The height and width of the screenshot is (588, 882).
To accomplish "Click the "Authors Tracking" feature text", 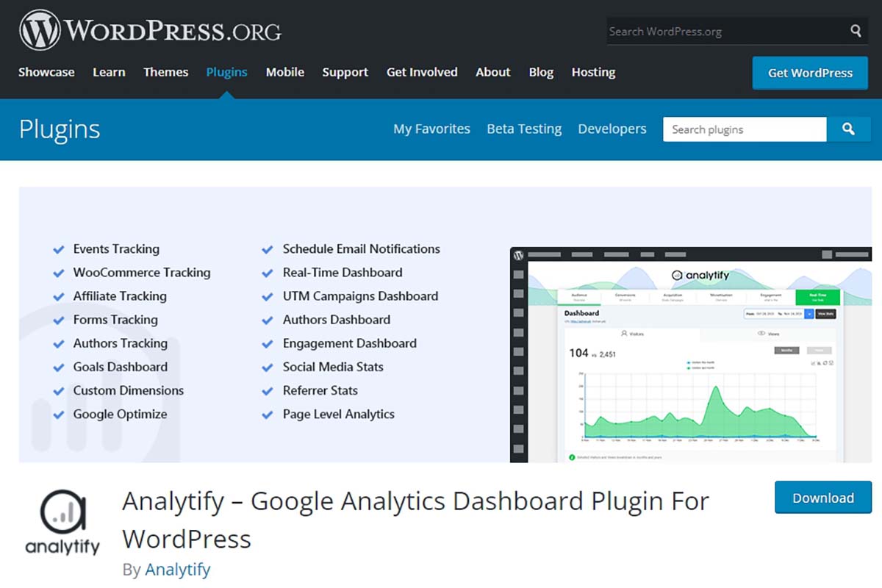I will click(121, 343).
